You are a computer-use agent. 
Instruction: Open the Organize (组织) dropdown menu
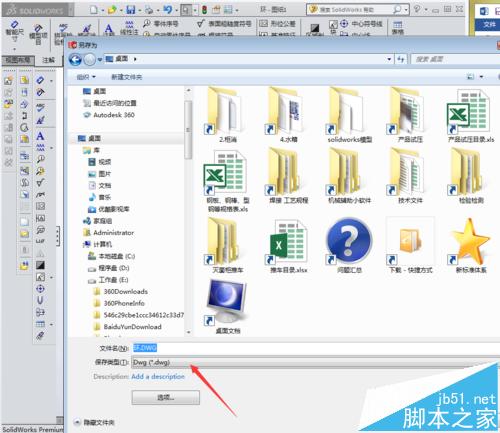[86, 77]
